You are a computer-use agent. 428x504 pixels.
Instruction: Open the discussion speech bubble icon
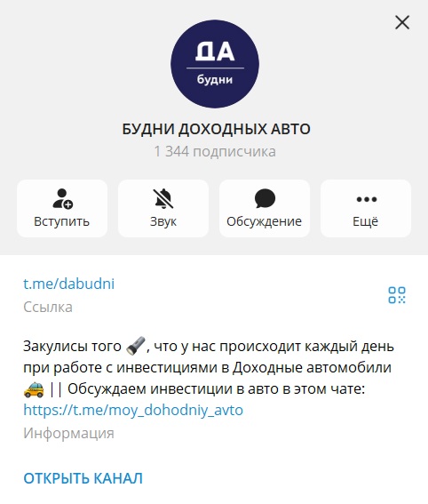coord(265,198)
